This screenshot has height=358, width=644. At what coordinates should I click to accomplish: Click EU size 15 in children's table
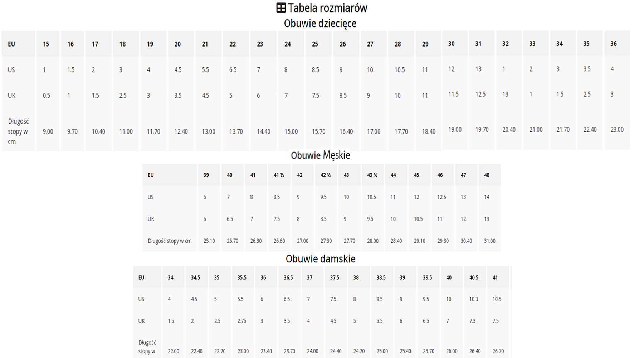tap(46, 44)
